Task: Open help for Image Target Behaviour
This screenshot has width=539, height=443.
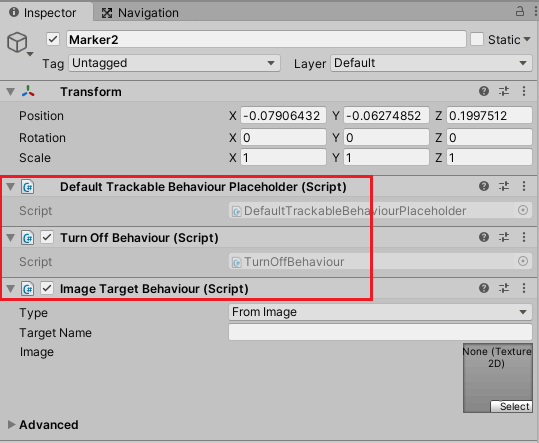Action: tap(484, 288)
